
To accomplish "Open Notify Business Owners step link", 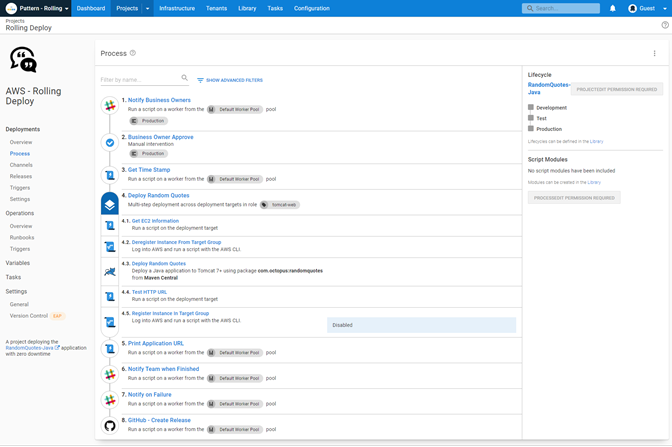I will point(159,100).
